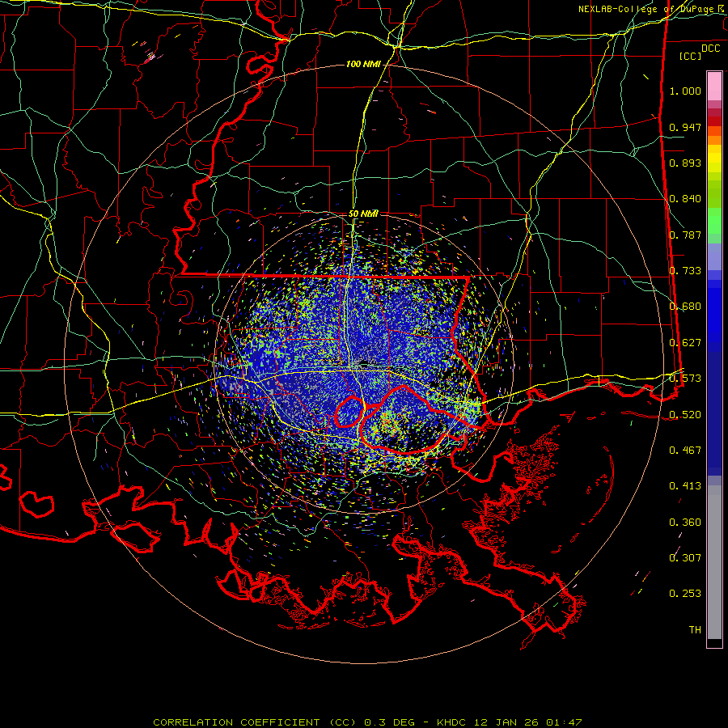Select the 0.467 legend value

685,450
